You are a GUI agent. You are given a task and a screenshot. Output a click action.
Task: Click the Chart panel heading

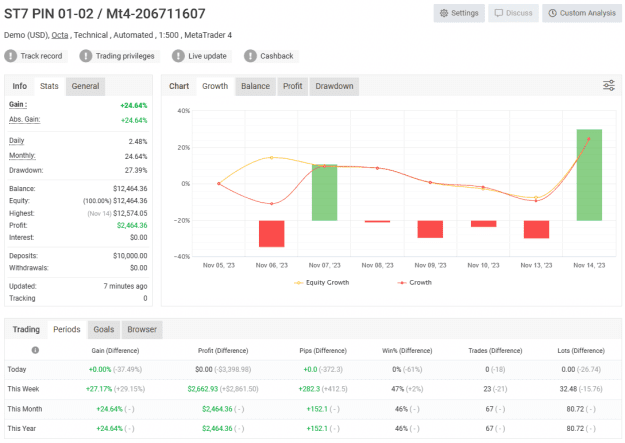tap(179, 86)
